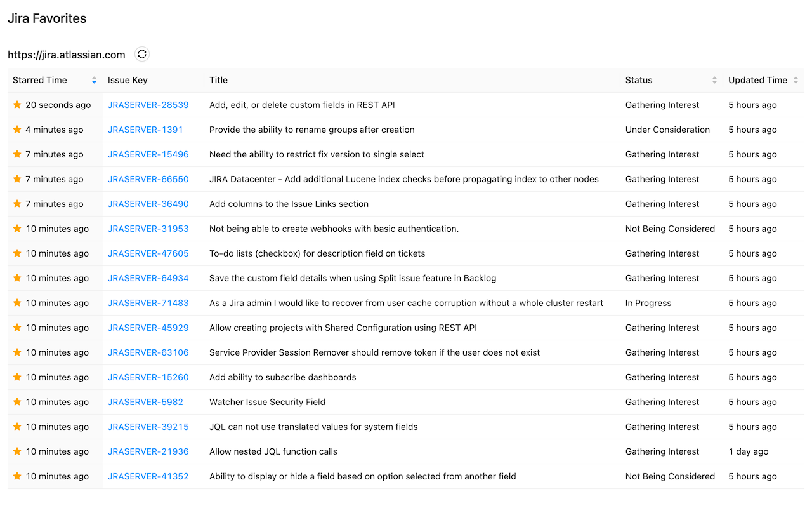Remove star from JRASERVER-31953
The width and height of the screenshot is (812, 508).
pos(17,229)
